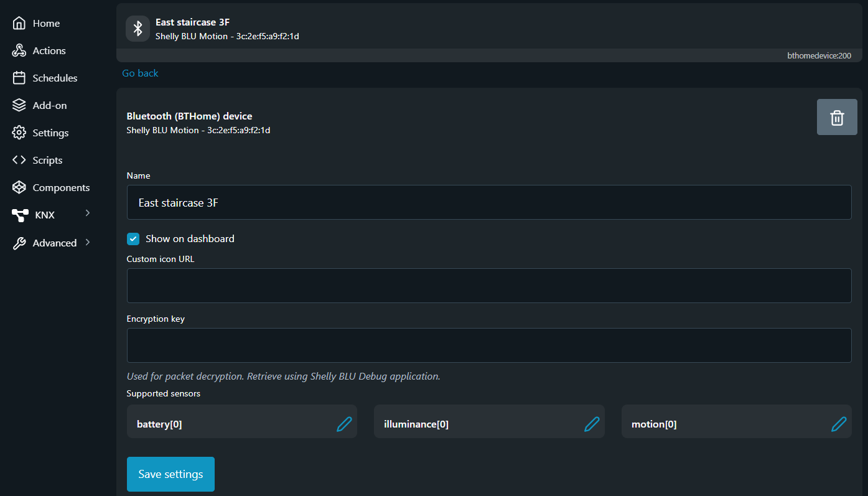Uncheck the Show on dashboard checkbox
This screenshot has height=496, width=868.
click(133, 239)
